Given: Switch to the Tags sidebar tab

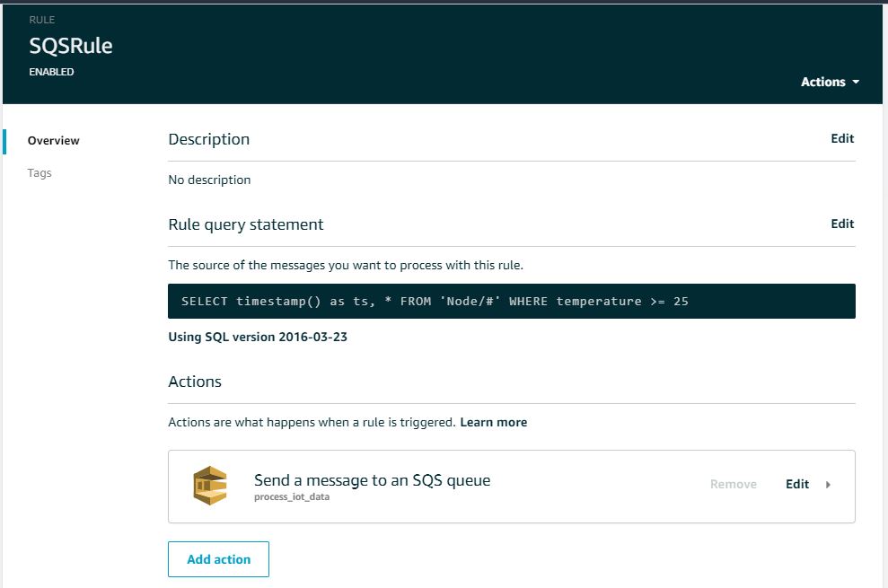Looking at the screenshot, I should click(x=40, y=172).
